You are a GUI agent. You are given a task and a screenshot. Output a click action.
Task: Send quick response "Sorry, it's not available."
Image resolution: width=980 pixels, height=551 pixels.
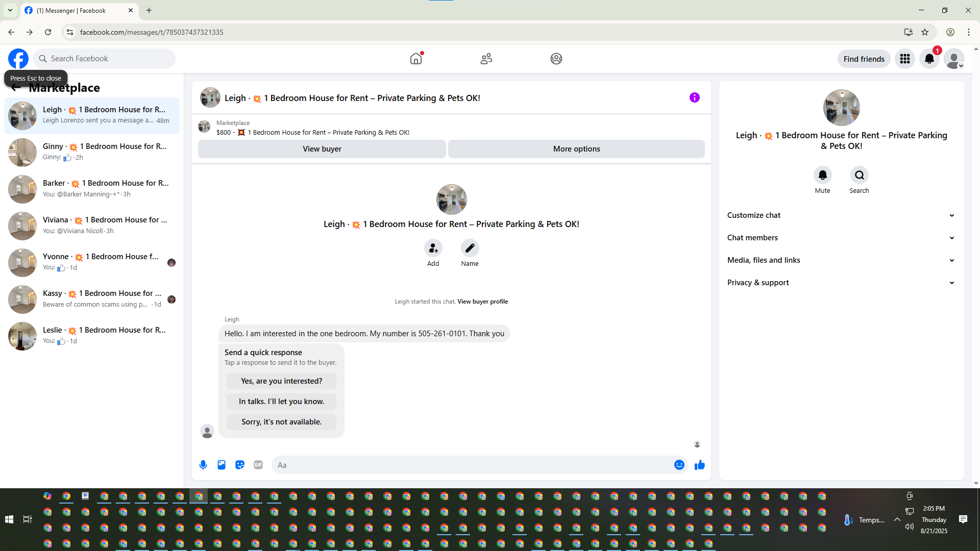tap(281, 422)
